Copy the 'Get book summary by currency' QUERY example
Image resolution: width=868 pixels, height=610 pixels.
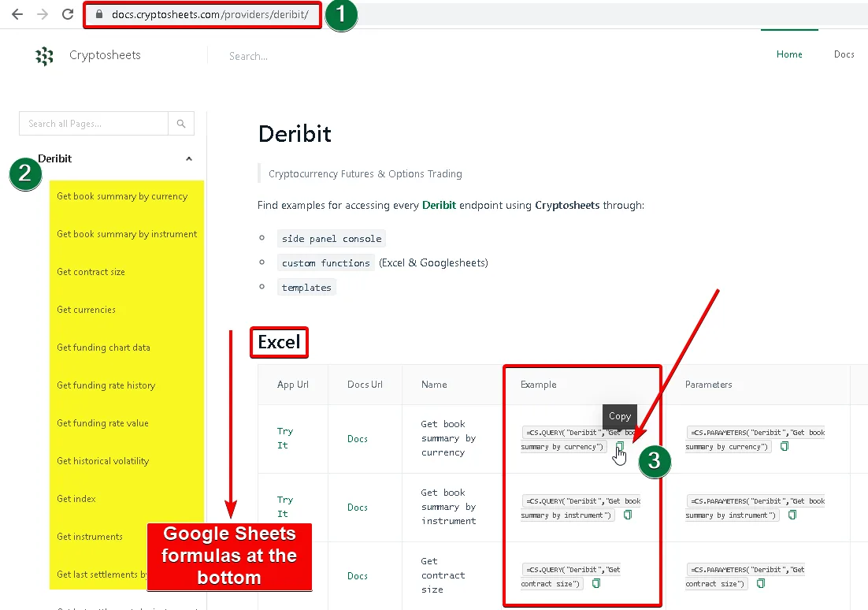pos(619,447)
